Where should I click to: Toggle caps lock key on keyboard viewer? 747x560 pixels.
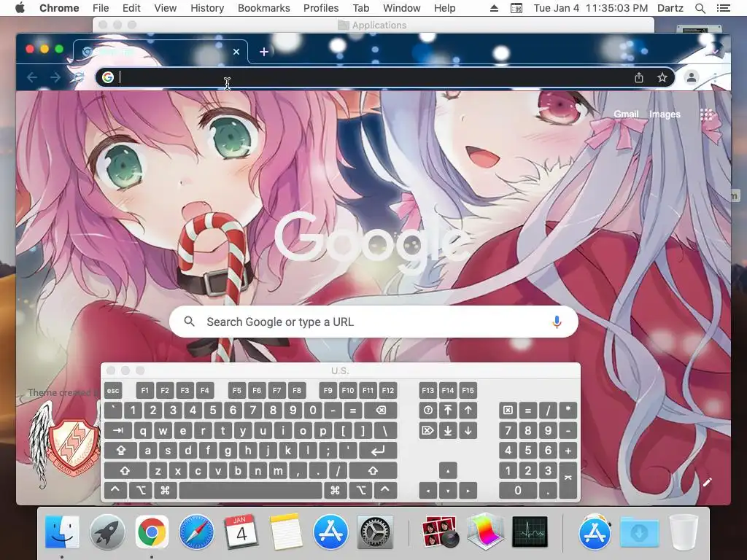(120, 451)
